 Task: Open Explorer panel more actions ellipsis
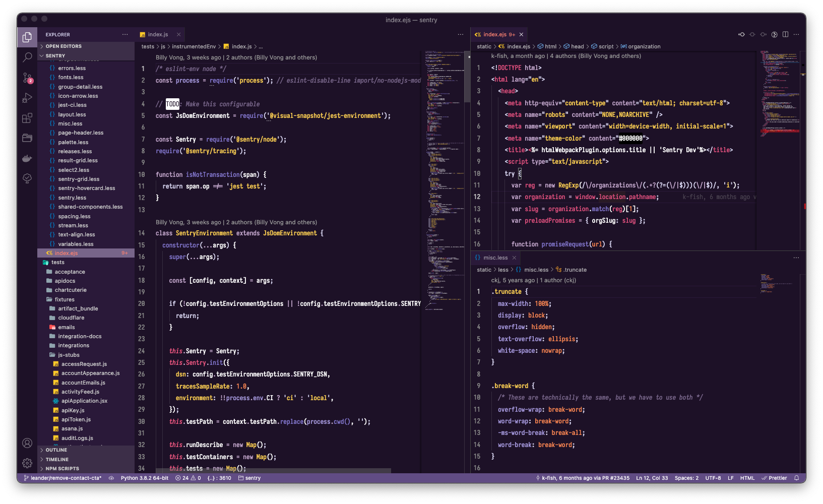[125, 34]
